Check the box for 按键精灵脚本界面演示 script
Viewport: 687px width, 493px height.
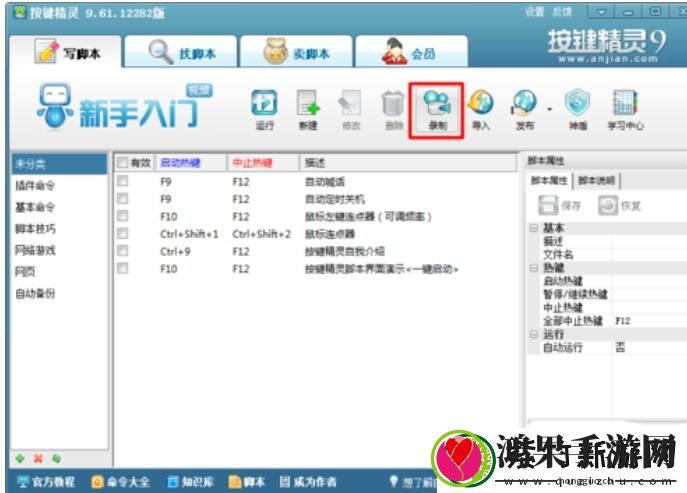click(123, 268)
